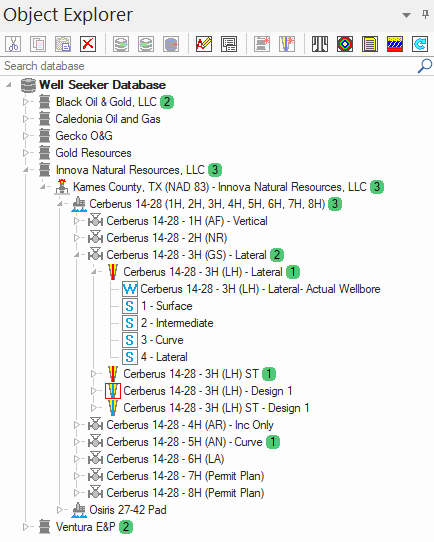Expand the Gold Resources operator node

click(25, 153)
